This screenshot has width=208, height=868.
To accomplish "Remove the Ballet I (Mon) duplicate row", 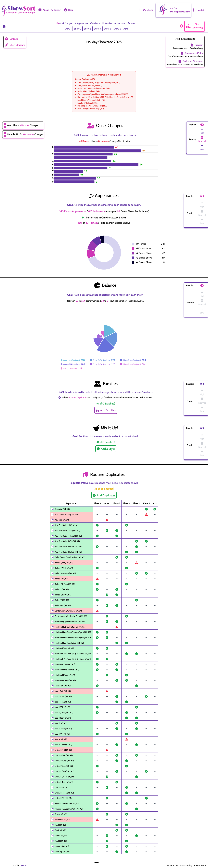I will pyautogui.click(x=52, y=563).
